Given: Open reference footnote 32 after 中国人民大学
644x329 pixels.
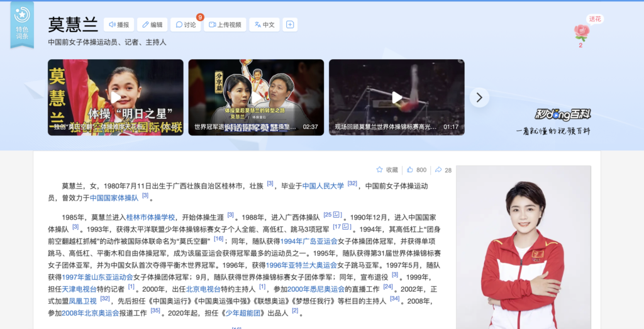Looking at the screenshot, I should pyautogui.click(x=352, y=184).
